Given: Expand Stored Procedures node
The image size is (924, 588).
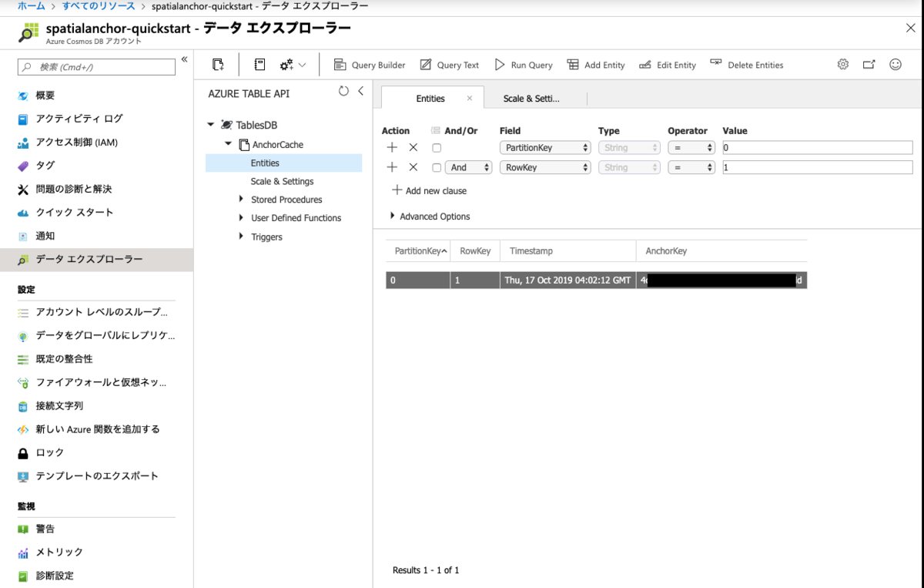Looking at the screenshot, I should tap(242, 200).
